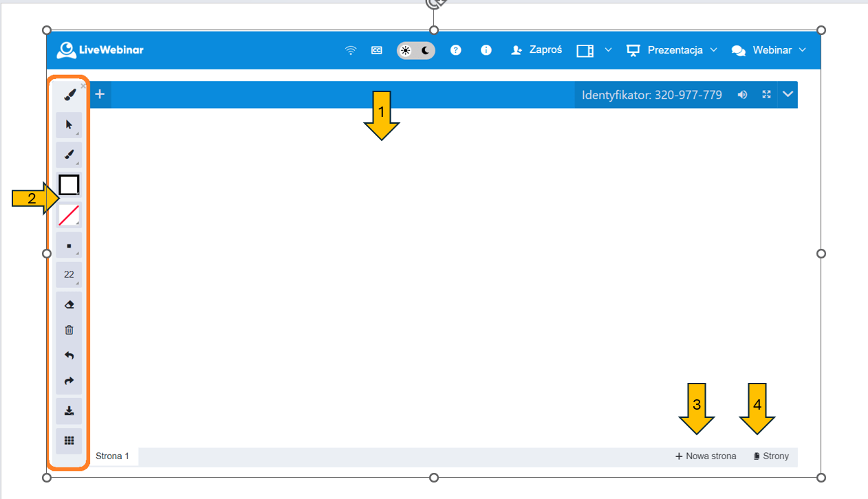
Task: Toggle the grid icon in toolbar
Action: (69, 441)
